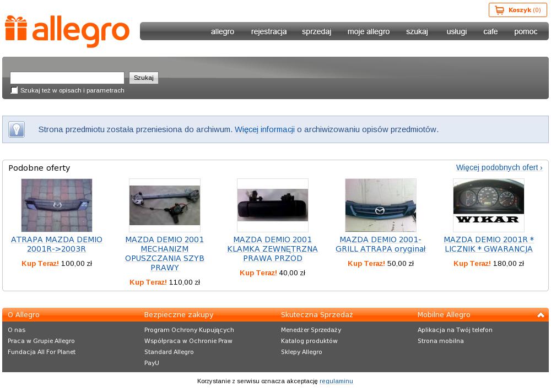Open PayU footer link
The image size is (551, 392).
(152, 363)
